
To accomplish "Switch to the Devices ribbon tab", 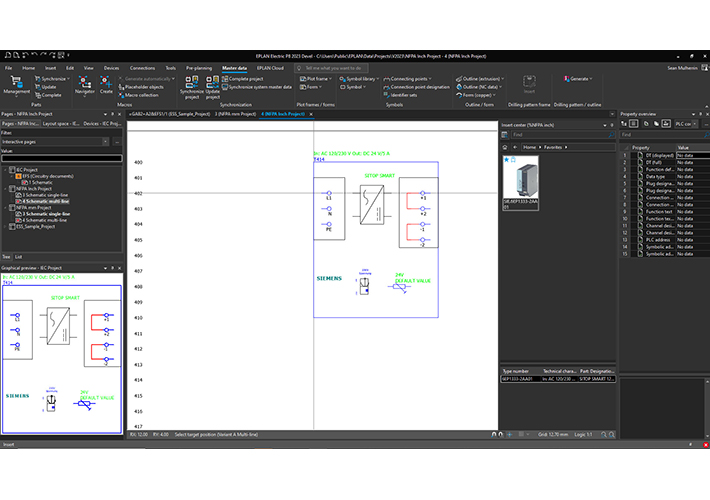I will 111,68.
